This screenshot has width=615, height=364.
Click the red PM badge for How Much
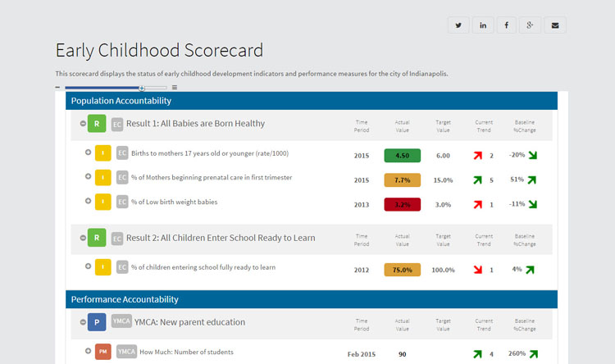102,353
